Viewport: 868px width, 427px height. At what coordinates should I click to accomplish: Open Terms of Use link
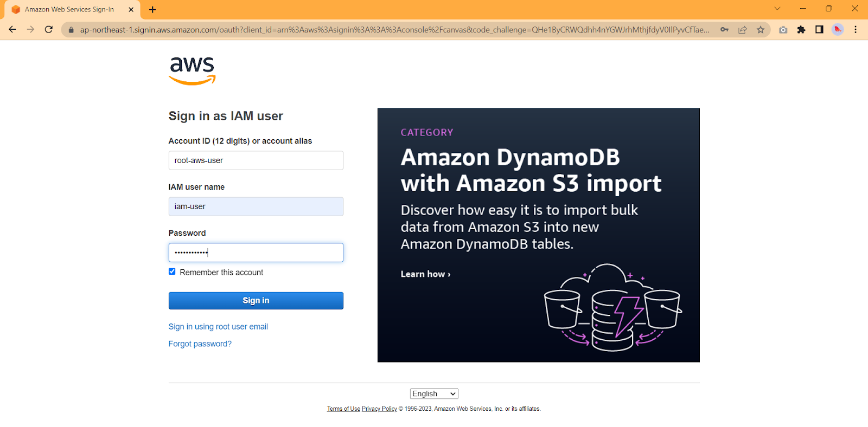coord(343,409)
